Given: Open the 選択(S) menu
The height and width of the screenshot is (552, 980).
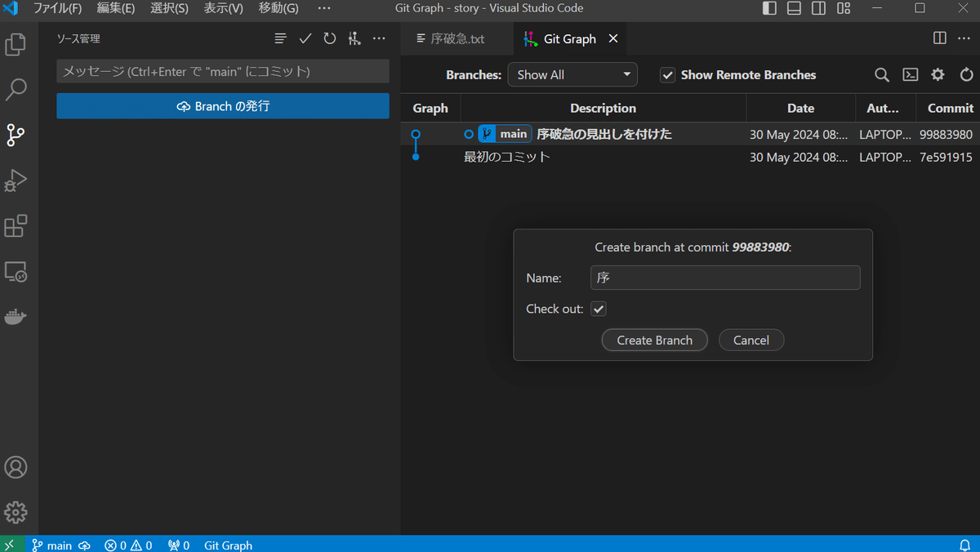Looking at the screenshot, I should (169, 8).
